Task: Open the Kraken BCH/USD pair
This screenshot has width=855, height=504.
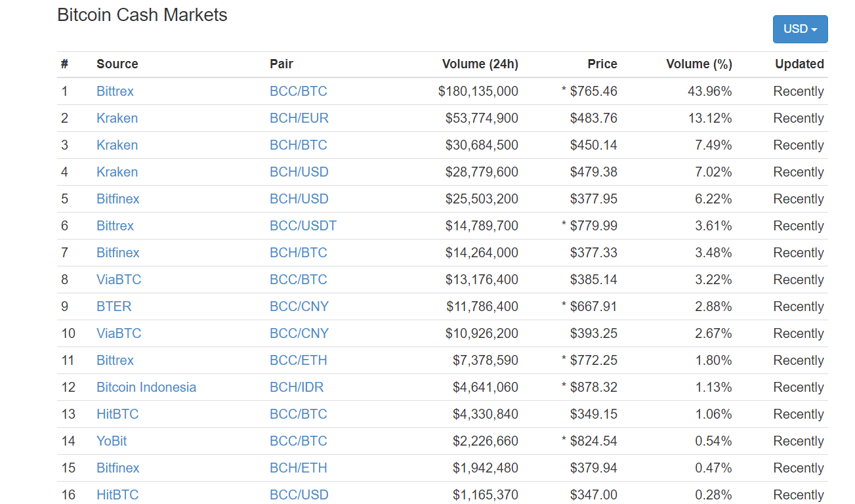Action: pyautogui.click(x=299, y=172)
